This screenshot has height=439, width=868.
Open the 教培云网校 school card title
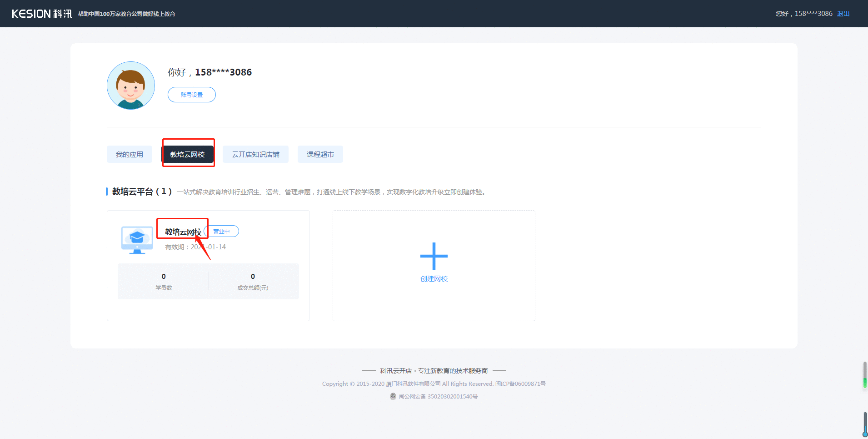(x=183, y=232)
